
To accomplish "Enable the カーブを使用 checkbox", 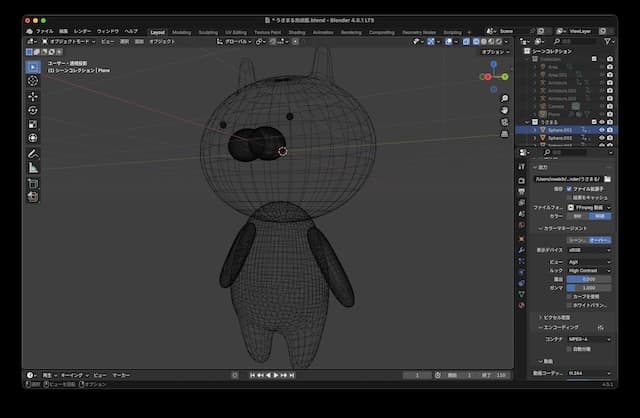I will 569,296.
